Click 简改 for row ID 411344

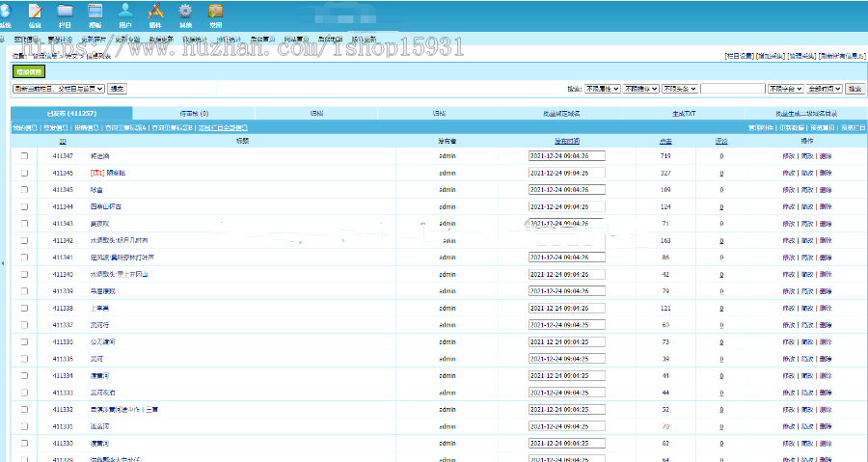click(x=807, y=206)
